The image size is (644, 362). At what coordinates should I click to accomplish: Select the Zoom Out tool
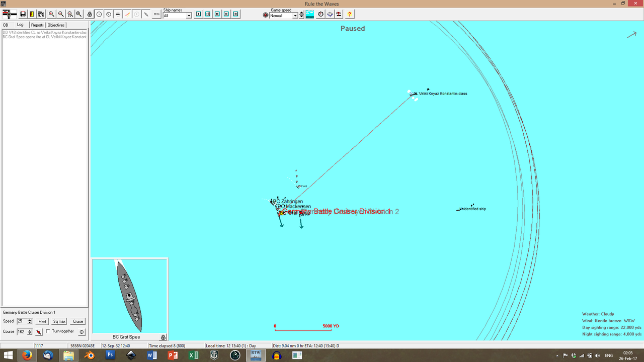coord(60,14)
